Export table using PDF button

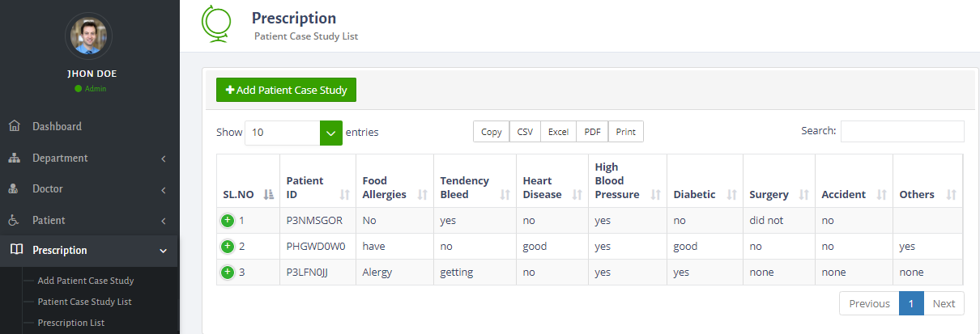click(592, 132)
